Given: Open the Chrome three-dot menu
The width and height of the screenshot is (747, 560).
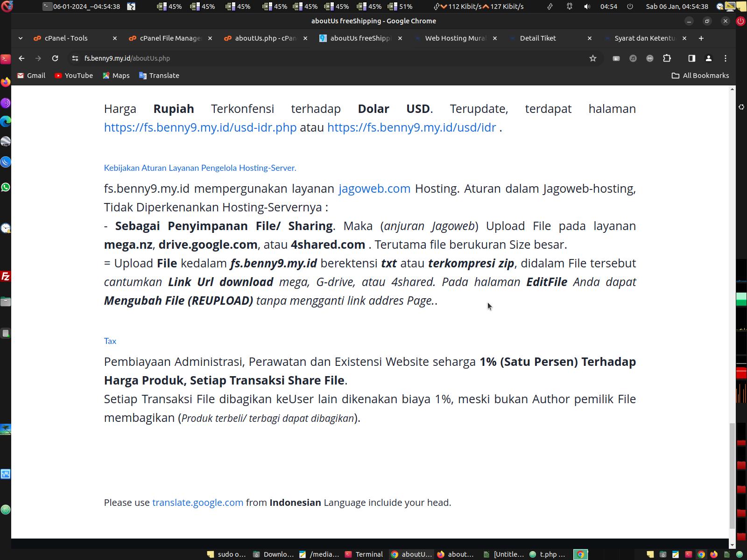Looking at the screenshot, I should click(x=726, y=58).
